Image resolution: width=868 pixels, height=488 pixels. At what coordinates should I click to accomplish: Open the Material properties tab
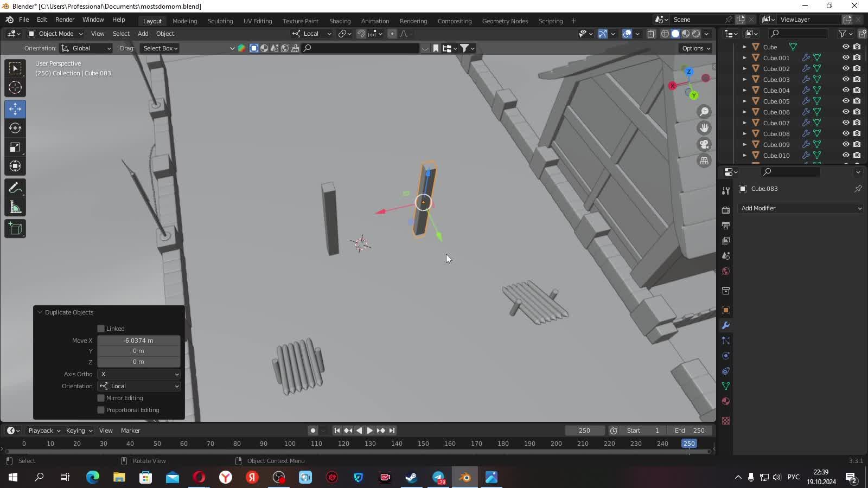(x=726, y=401)
